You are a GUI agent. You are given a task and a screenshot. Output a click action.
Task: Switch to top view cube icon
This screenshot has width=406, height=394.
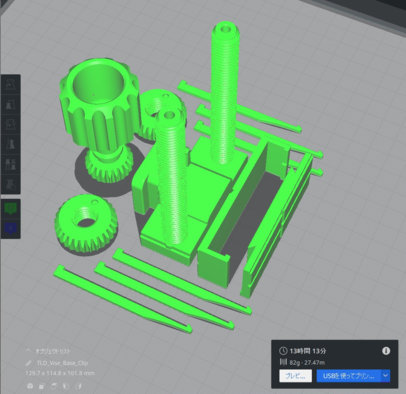tap(54, 386)
